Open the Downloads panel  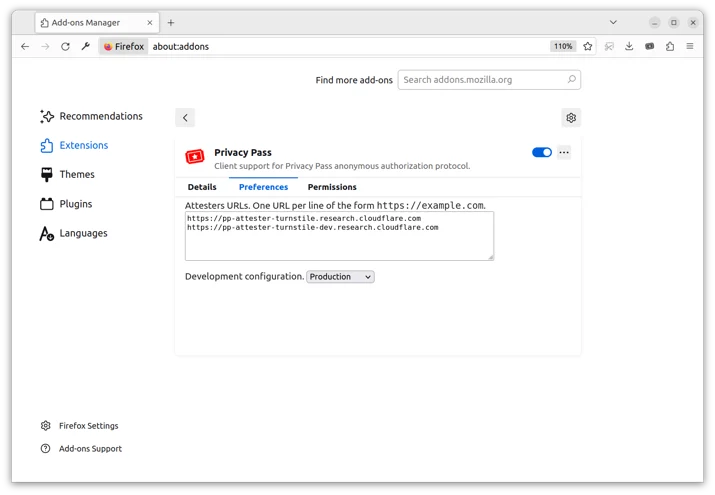[629, 46]
